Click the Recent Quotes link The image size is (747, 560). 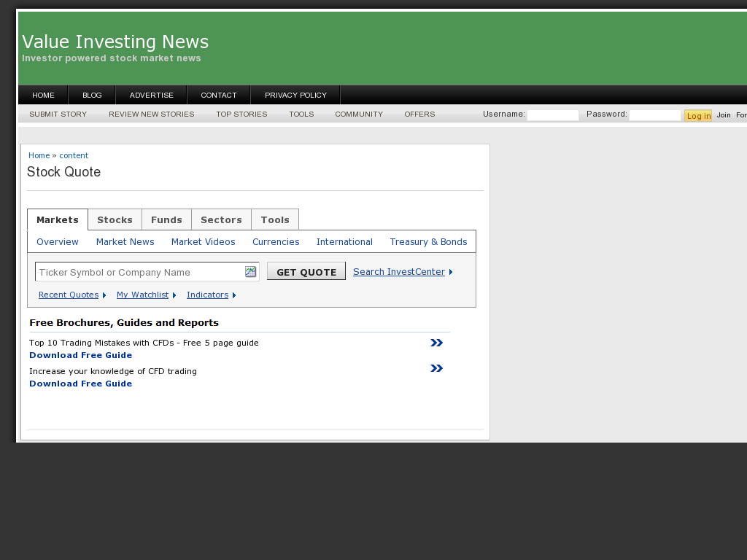[69, 295]
